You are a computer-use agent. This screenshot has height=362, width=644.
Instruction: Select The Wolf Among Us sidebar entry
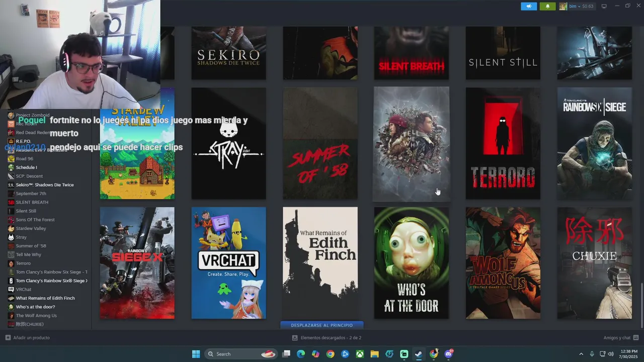pyautogui.click(x=36, y=316)
